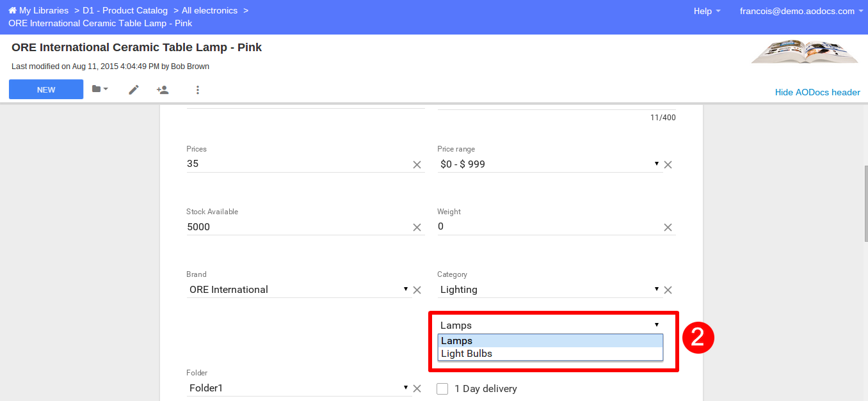Select Light Bulbs option in dropdown list
Screen dimensions: 868x401
[x=551, y=354]
